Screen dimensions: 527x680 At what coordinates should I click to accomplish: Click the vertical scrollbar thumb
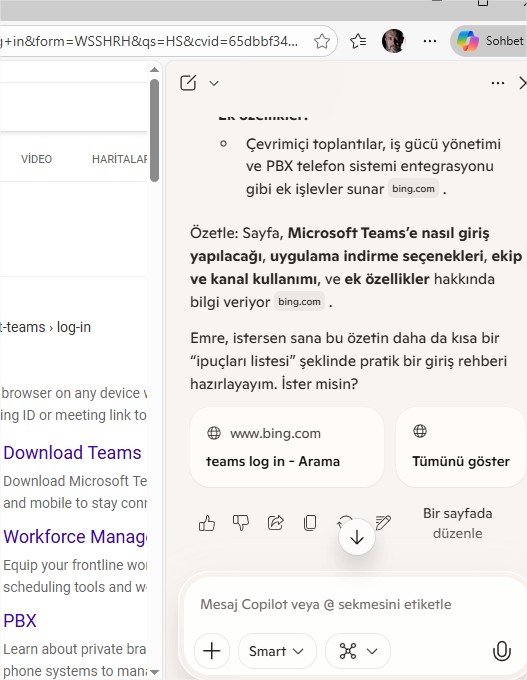tap(154, 130)
